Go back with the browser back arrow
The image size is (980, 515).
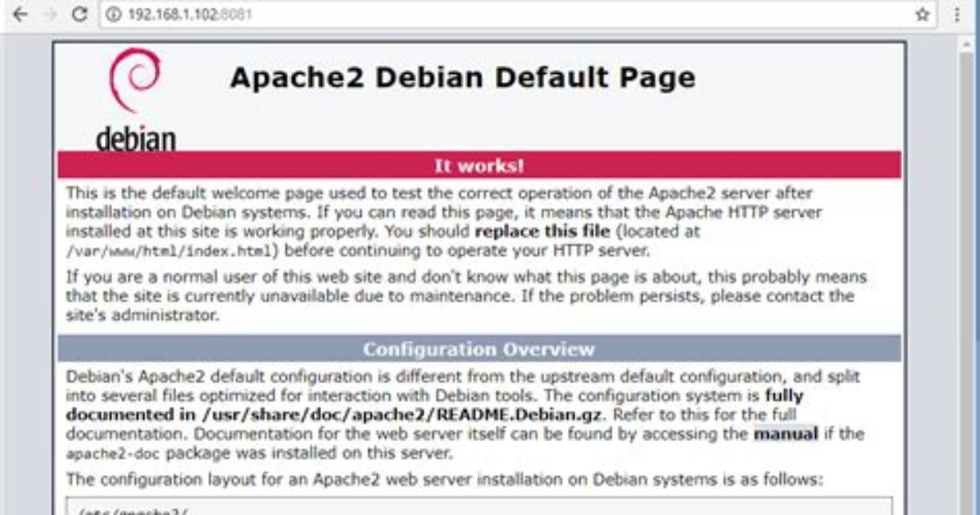pos(20,15)
